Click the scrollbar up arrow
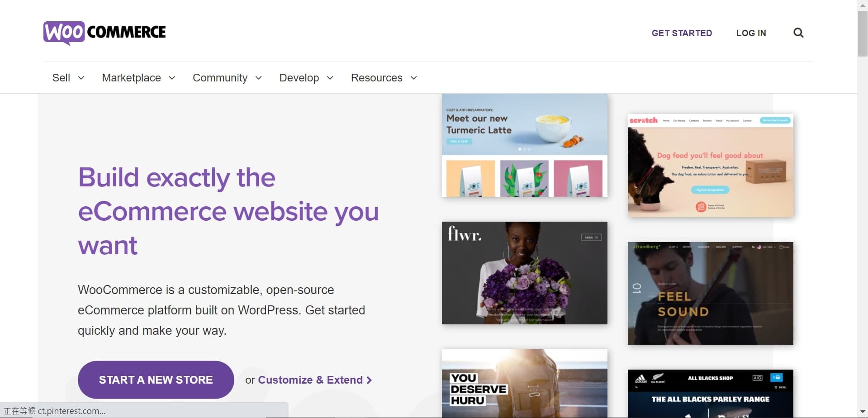The image size is (868, 418). (863, 5)
